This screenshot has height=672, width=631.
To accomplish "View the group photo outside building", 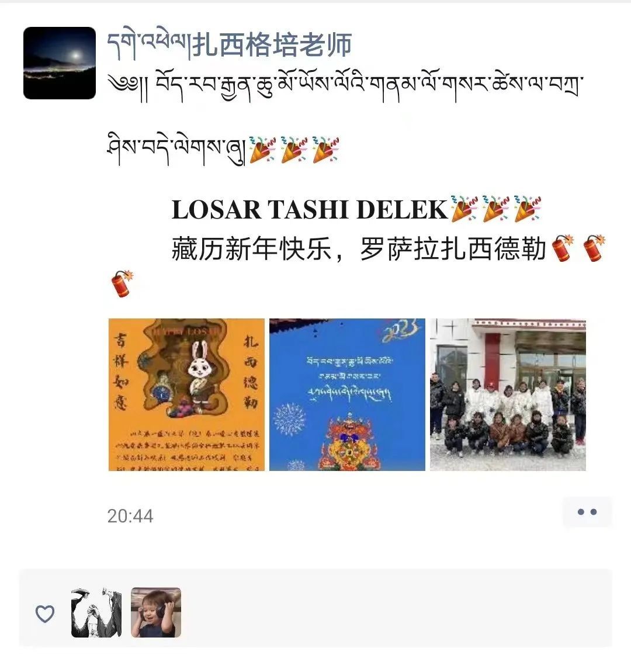I will tap(508, 394).
